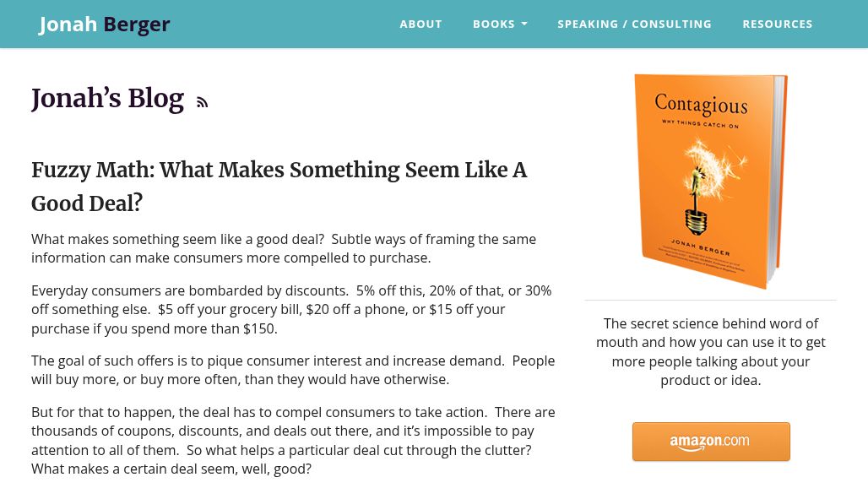Click the 'Why Things Catch On' cover subtitle
Image resolution: width=868 pixels, height=488 pixels.
click(x=700, y=123)
